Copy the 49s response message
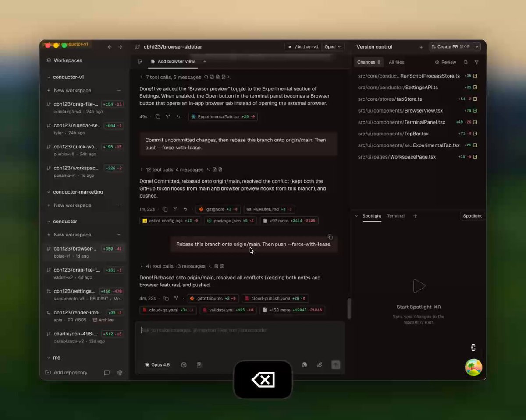 [x=158, y=117]
